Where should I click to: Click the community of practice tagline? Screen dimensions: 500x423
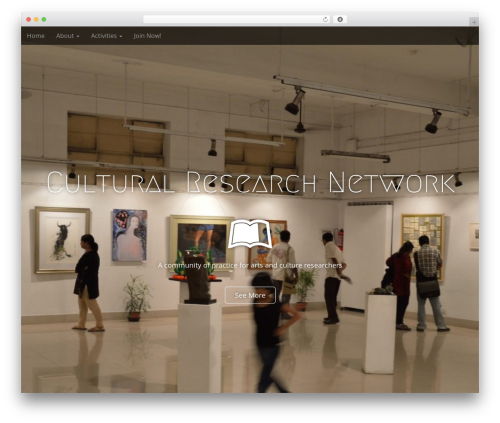point(250,265)
